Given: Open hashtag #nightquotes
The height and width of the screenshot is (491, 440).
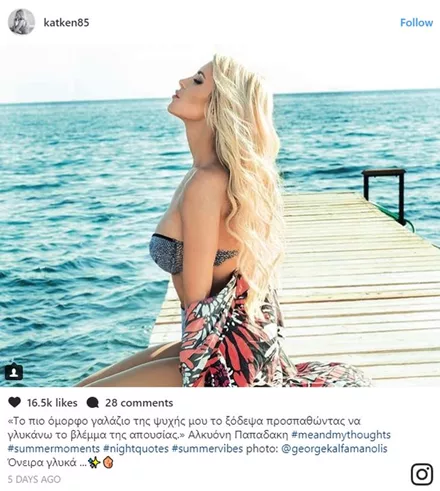Looking at the screenshot, I should pyautogui.click(x=136, y=449).
